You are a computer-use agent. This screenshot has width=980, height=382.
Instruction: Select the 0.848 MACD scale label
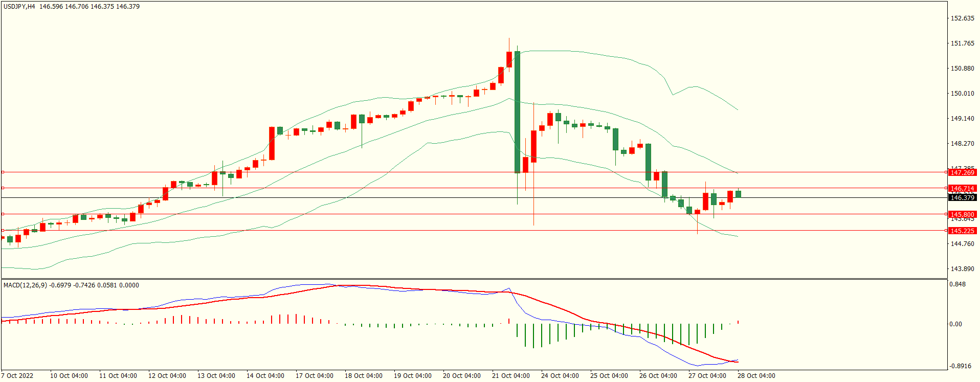click(x=957, y=284)
